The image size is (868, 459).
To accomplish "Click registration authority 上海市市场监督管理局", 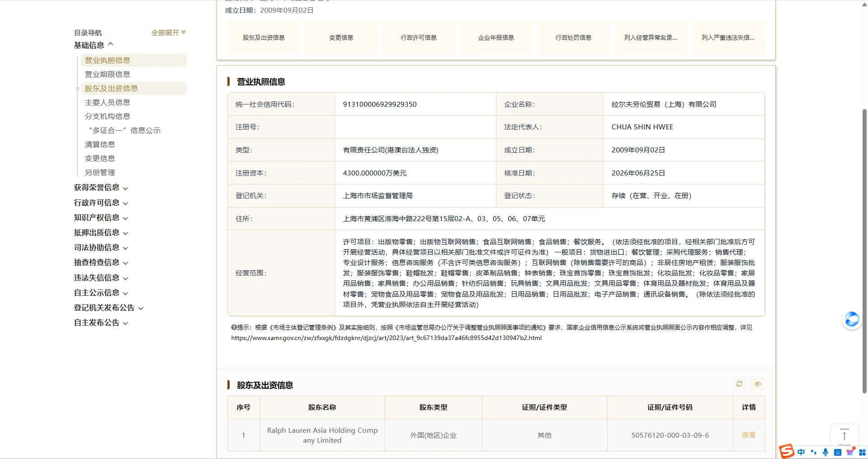I will 378,196.
